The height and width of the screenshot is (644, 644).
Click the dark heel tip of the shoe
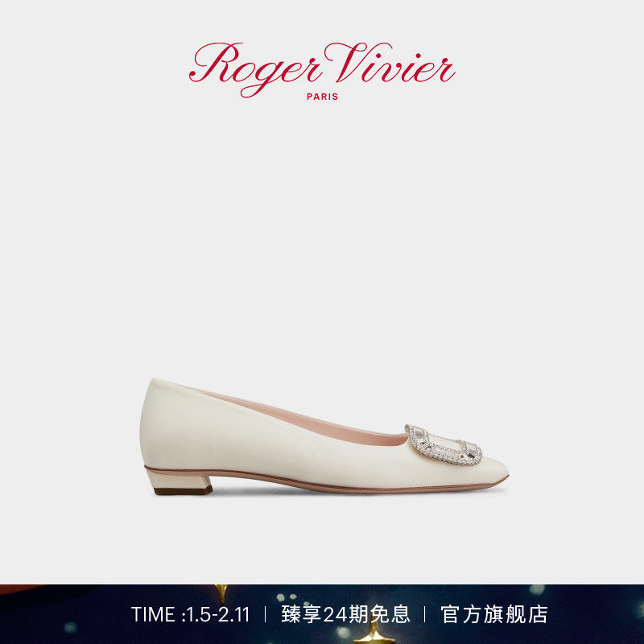pyautogui.click(x=184, y=490)
